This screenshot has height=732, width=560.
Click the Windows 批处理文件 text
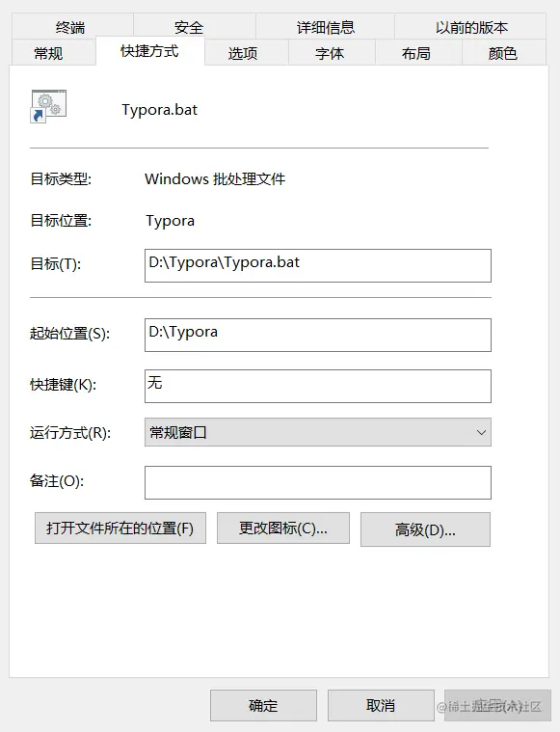[215, 179]
